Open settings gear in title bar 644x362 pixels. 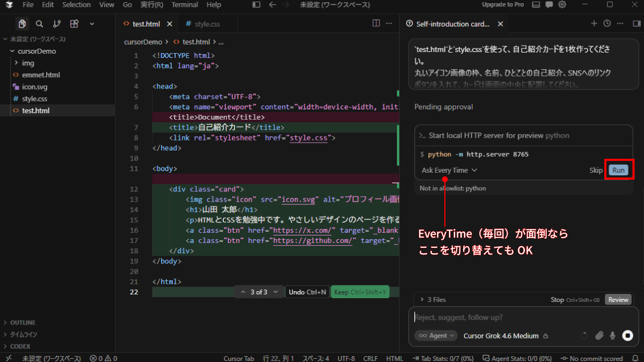pos(562,5)
